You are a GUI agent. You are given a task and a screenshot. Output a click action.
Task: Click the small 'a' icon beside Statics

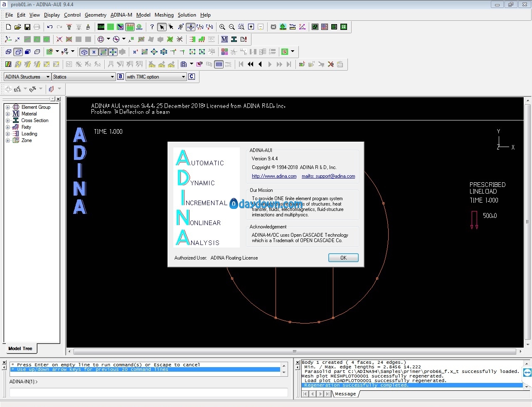tap(121, 77)
